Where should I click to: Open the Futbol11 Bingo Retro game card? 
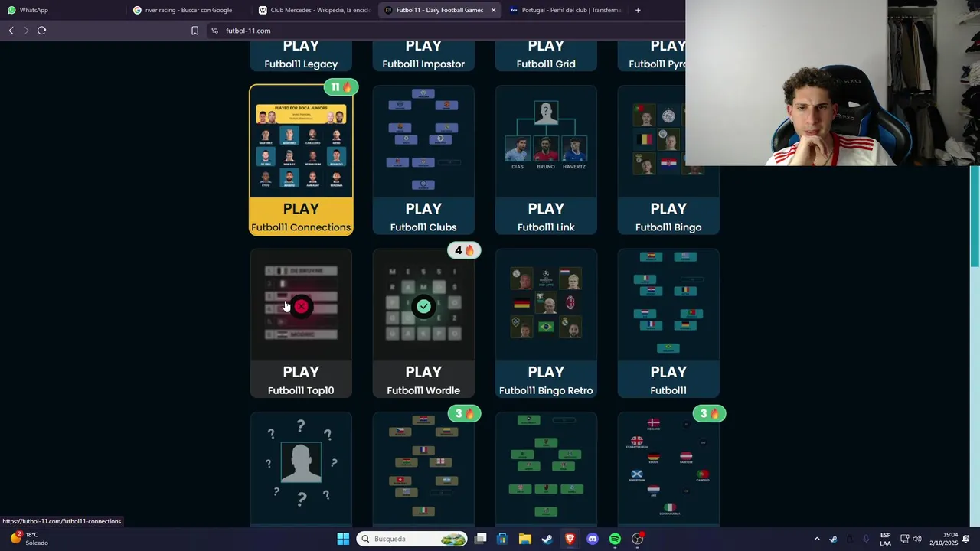(x=546, y=323)
